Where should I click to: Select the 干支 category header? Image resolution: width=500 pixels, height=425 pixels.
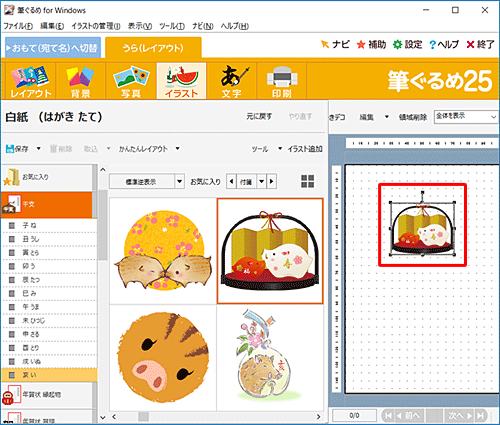[x=47, y=205]
